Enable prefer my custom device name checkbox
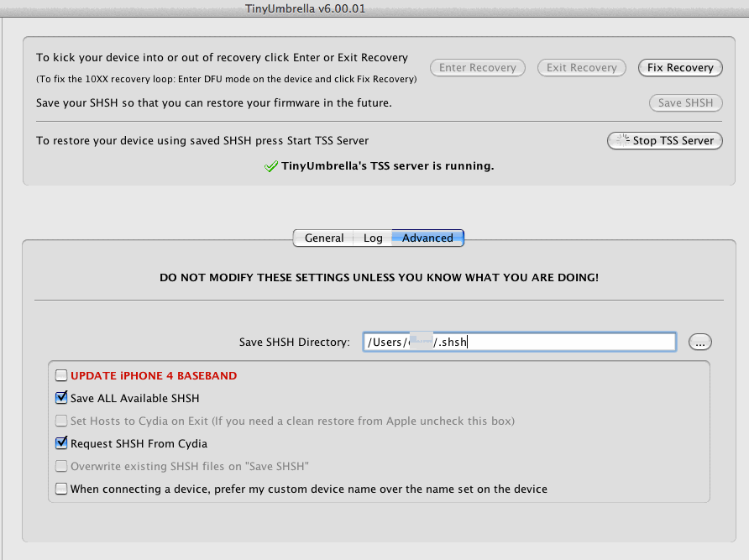The width and height of the screenshot is (749, 560). tap(61, 489)
